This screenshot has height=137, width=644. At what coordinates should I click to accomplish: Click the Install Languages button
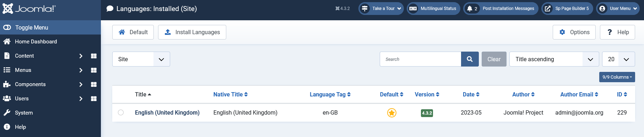tap(192, 32)
